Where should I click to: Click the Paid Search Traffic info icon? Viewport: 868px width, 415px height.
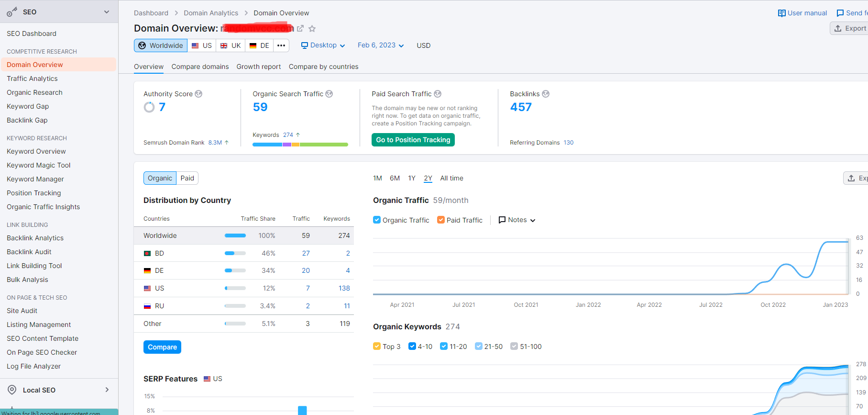pyautogui.click(x=438, y=94)
